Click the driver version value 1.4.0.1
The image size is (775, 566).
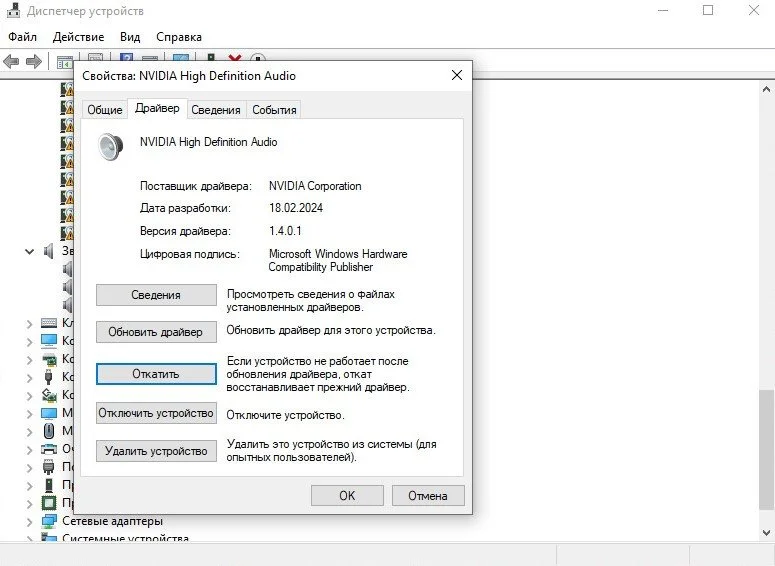(285, 231)
